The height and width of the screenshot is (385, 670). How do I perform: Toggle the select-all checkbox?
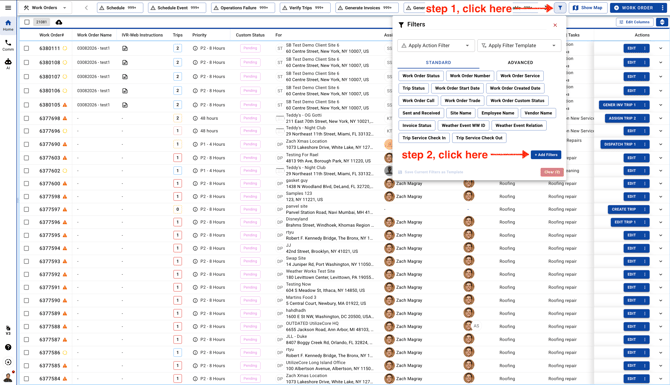[x=27, y=22]
